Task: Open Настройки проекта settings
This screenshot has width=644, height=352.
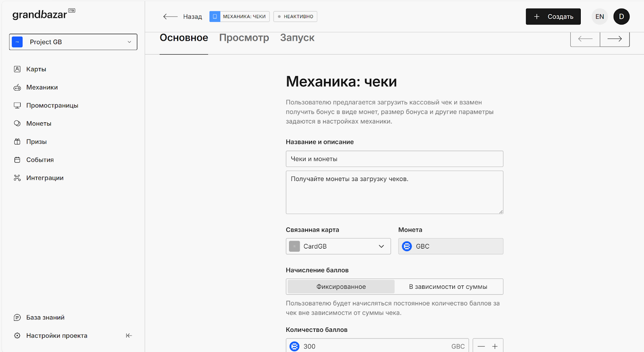Action: pyautogui.click(x=51, y=336)
